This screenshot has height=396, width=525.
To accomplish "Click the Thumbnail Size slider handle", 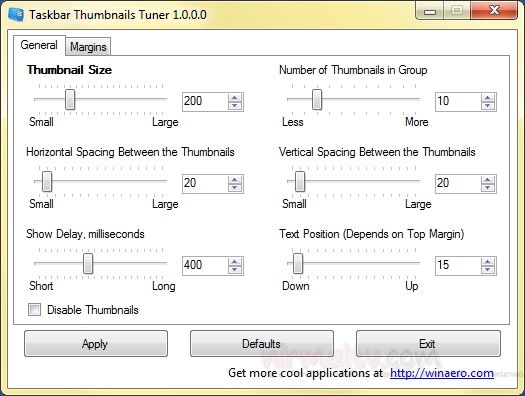I will click(70, 99).
